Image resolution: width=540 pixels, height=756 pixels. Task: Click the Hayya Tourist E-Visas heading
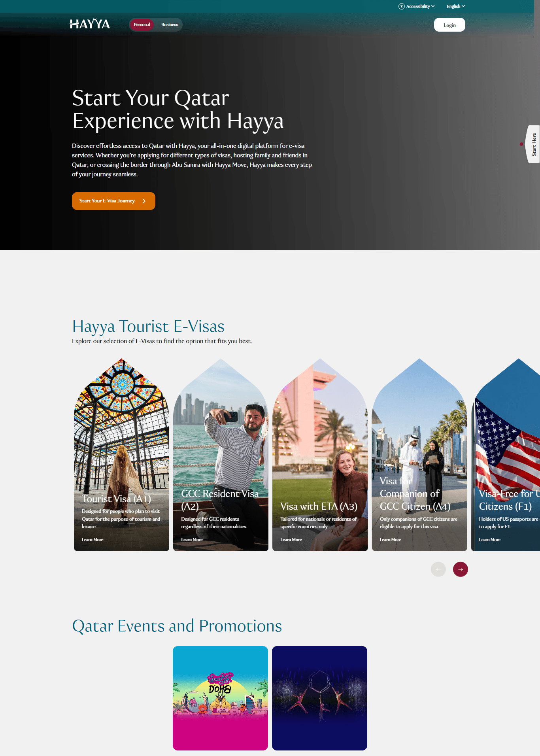pos(148,327)
